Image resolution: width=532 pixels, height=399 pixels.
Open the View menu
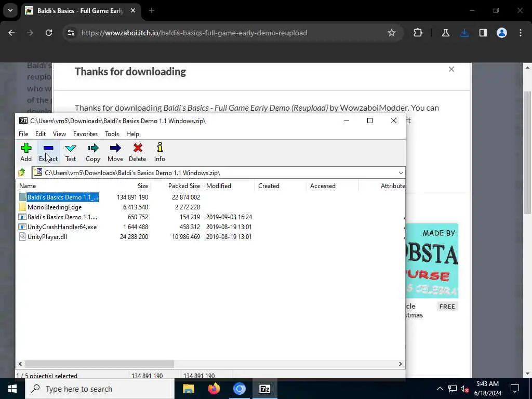point(59,134)
